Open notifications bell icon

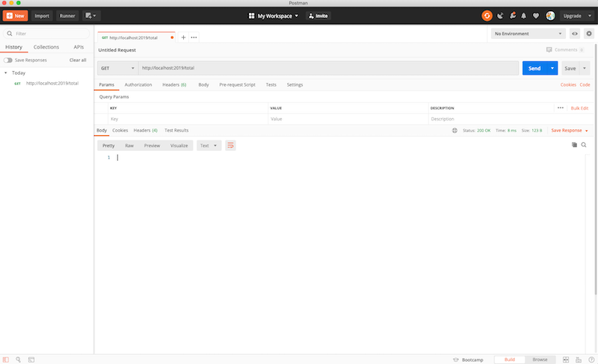[x=524, y=16]
